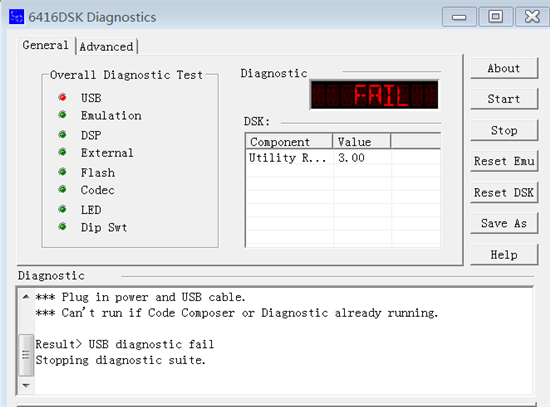Viewport: 550px width, 407px height.
Task: Click the Reset DSK button
Action: (x=504, y=192)
